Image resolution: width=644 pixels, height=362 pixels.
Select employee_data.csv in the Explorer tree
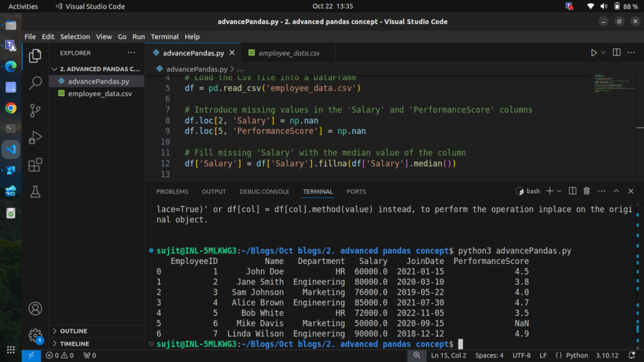pyautogui.click(x=100, y=94)
